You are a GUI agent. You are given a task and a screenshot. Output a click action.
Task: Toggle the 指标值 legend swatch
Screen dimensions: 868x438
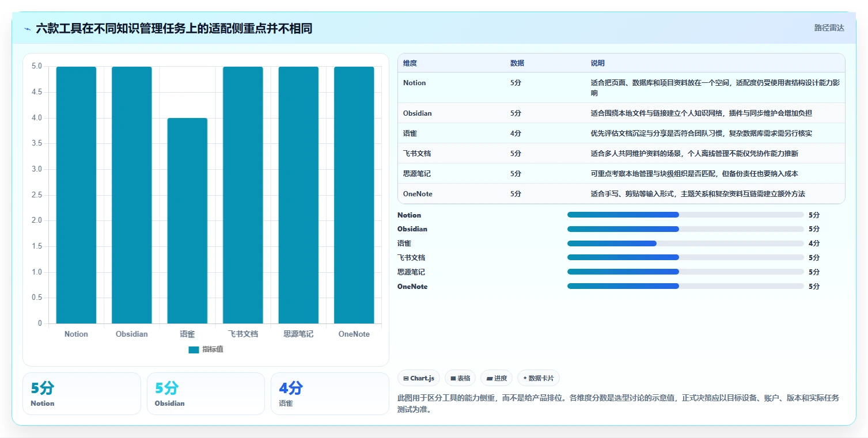(194, 350)
